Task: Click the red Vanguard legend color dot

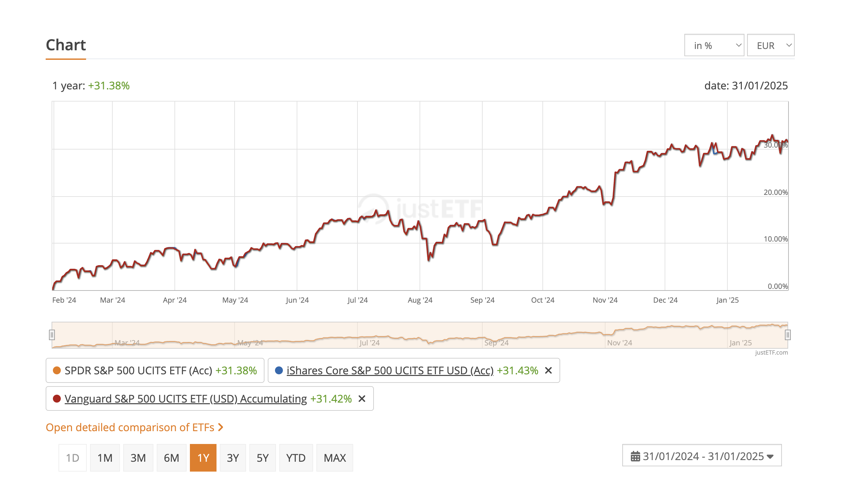Action: click(57, 399)
